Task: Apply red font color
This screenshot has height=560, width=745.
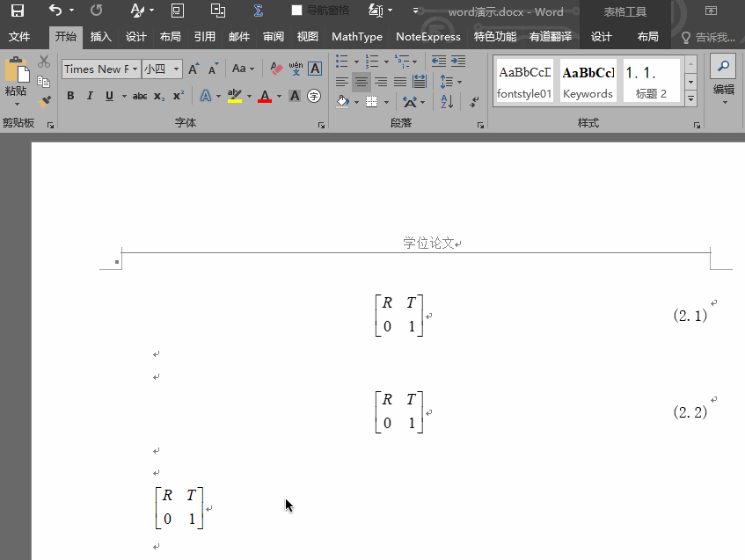Action: point(265,96)
